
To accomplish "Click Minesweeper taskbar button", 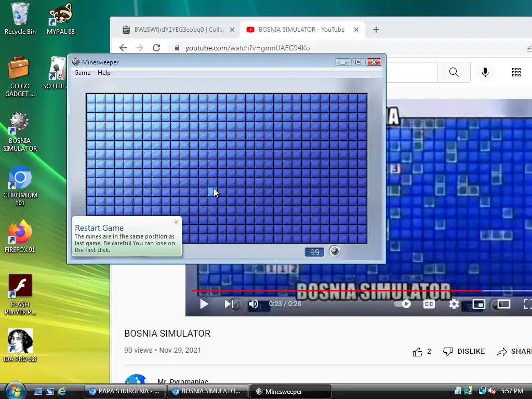I will (290, 391).
